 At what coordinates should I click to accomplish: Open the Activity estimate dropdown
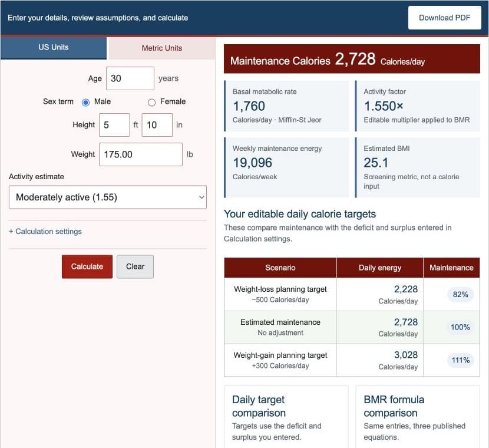pos(108,197)
